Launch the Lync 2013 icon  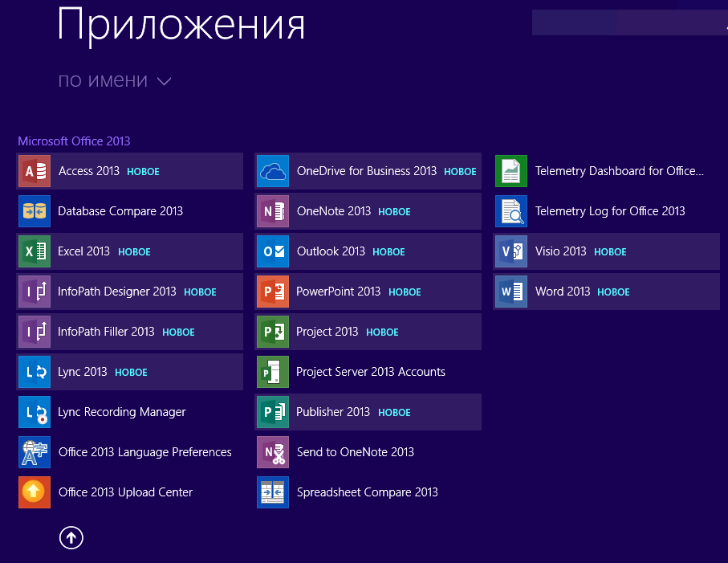pyautogui.click(x=35, y=372)
